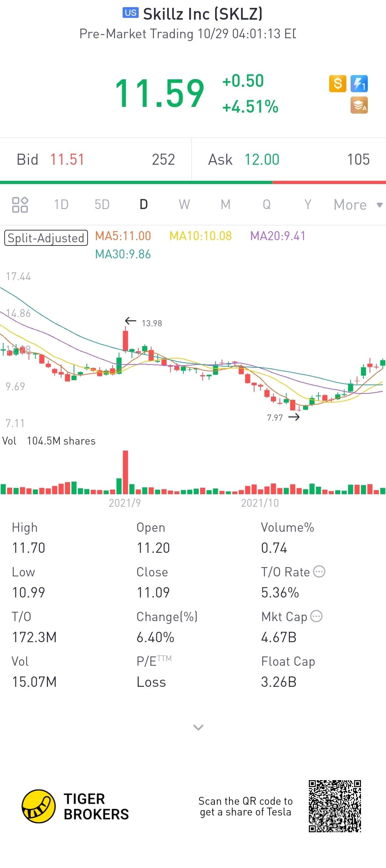Select the W weekly chart tab
This screenshot has width=386, height=868.
(x=184, y=205)
